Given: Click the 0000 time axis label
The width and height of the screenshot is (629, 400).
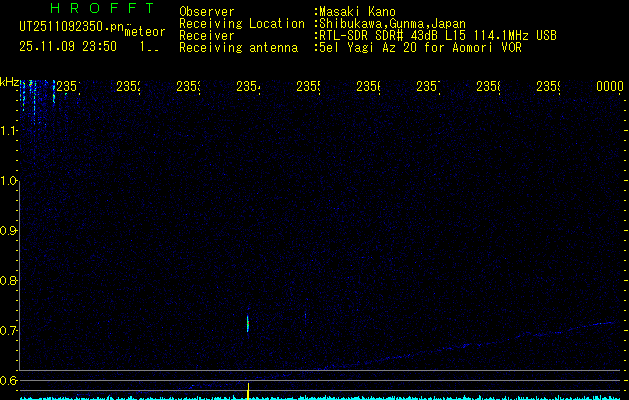Looking at the screenshot, I should (610, 86).
